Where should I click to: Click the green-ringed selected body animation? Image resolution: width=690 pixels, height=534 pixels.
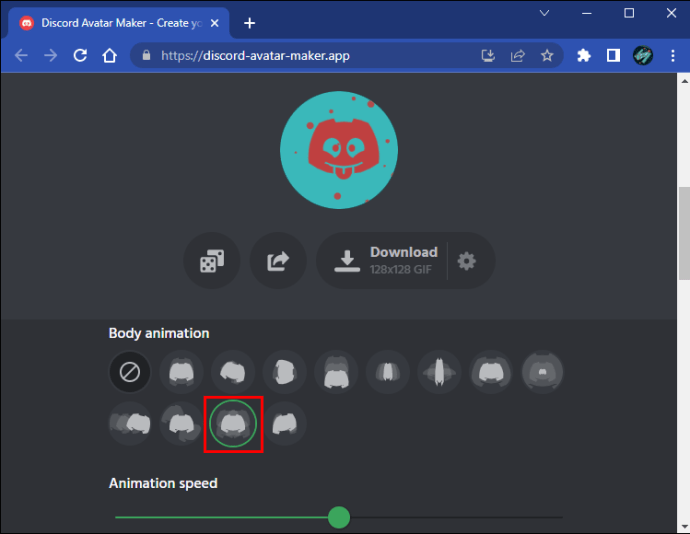pyautogui.click(x=233, y=424)
